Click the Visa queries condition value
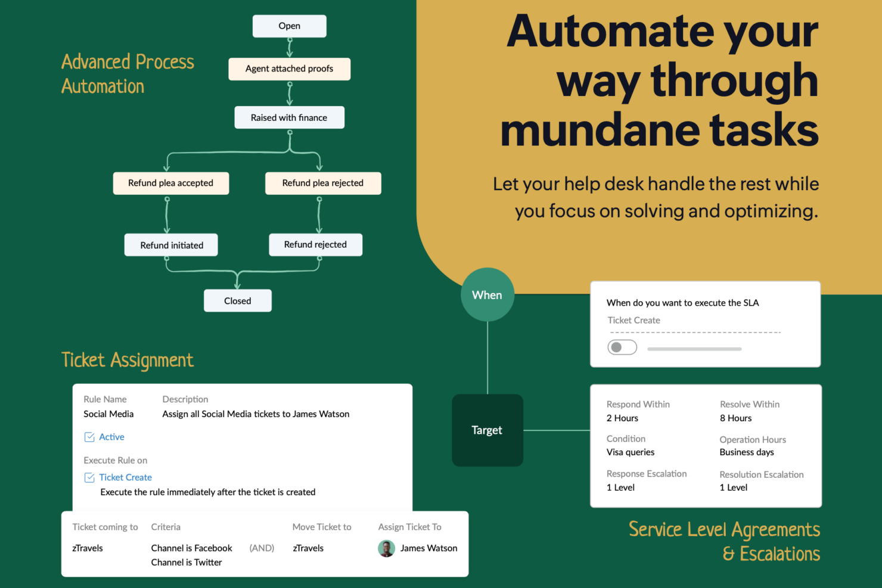 [x=630, y=452]
